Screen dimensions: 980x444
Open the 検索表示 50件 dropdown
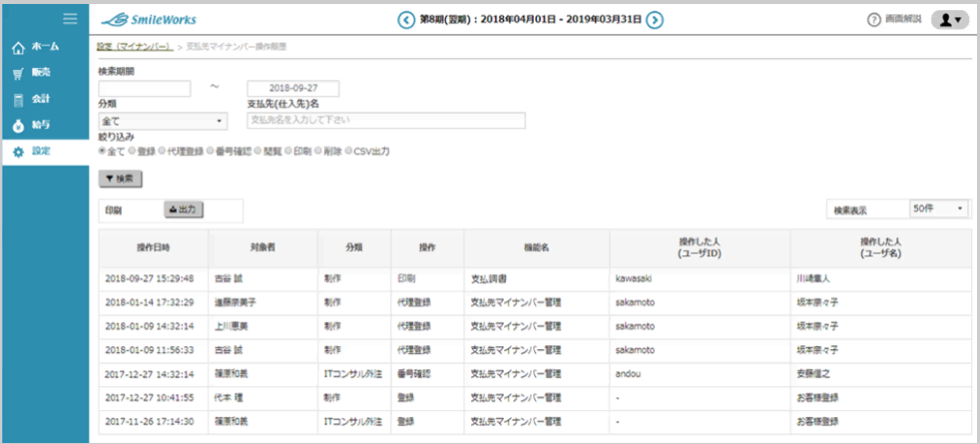coord(938,210)
